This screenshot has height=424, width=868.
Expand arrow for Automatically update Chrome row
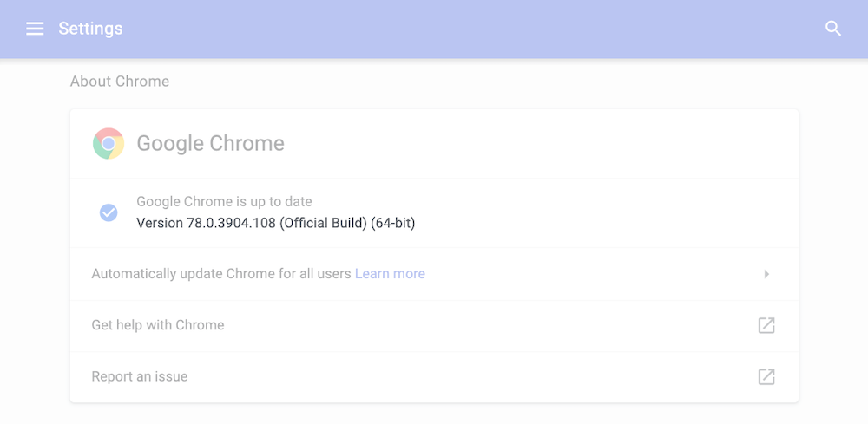[x=766, y=274]
